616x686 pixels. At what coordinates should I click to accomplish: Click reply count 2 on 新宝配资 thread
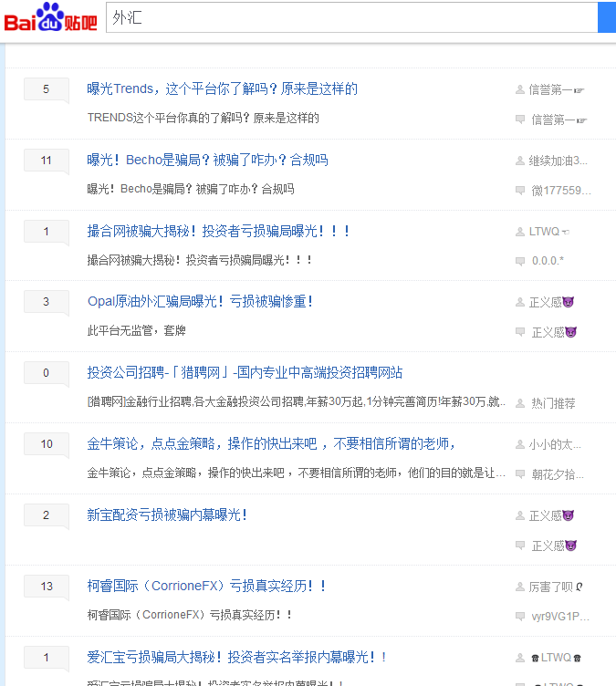tap(46, 515)
